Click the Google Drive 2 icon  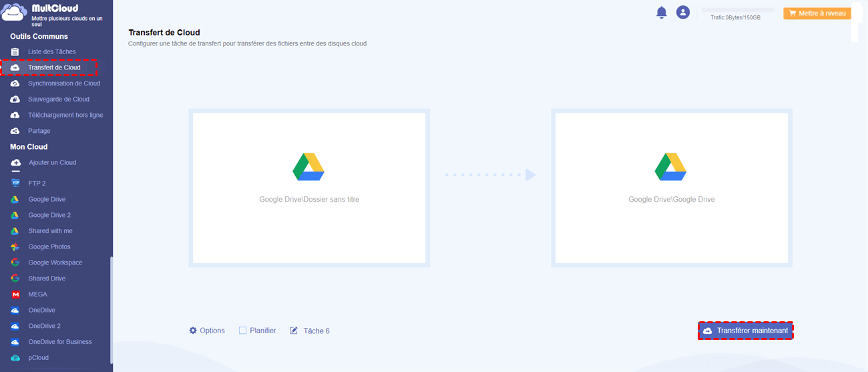click(15, 215)
